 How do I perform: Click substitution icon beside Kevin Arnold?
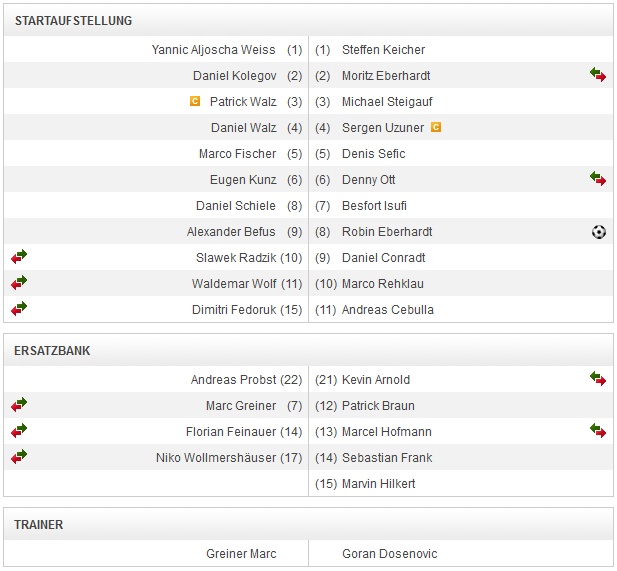pos(598,379)
